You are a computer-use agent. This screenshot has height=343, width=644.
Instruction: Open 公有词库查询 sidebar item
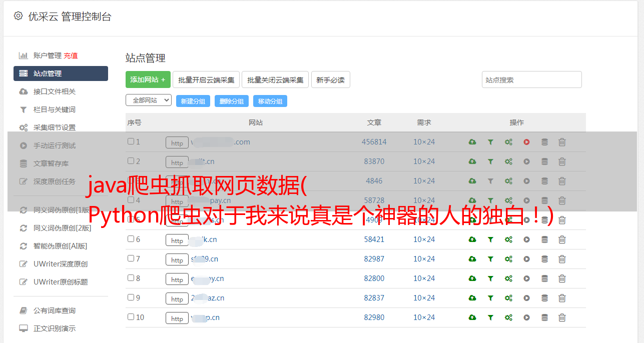click(55, 310)
